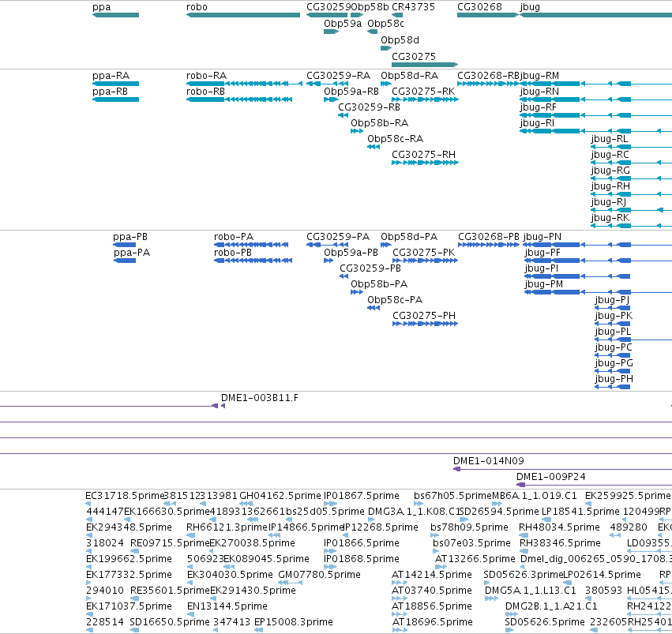The image size is (672, 634).
Task: Click the CG30259-RB transcript label
Action: (x=369, y=107)
